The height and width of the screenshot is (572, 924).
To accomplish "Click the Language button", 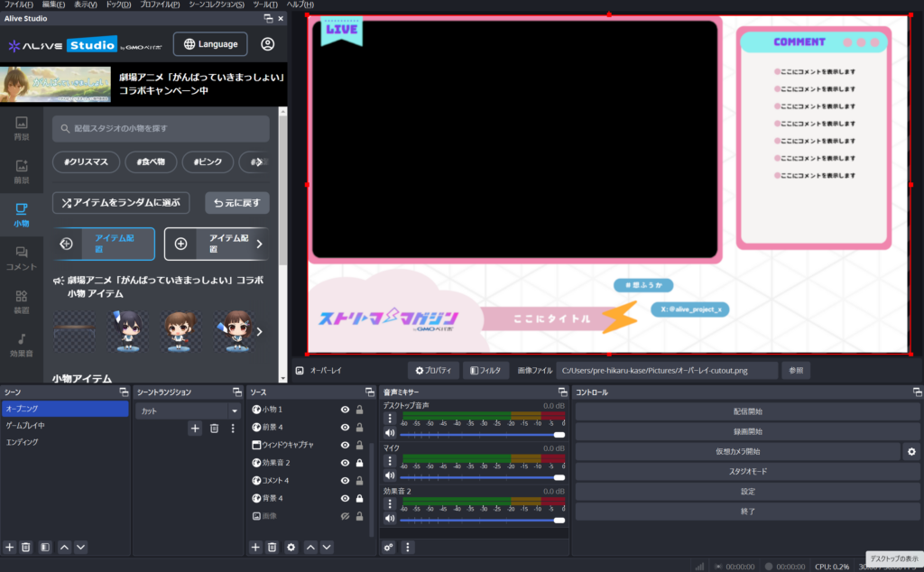I will coord(210,44).
